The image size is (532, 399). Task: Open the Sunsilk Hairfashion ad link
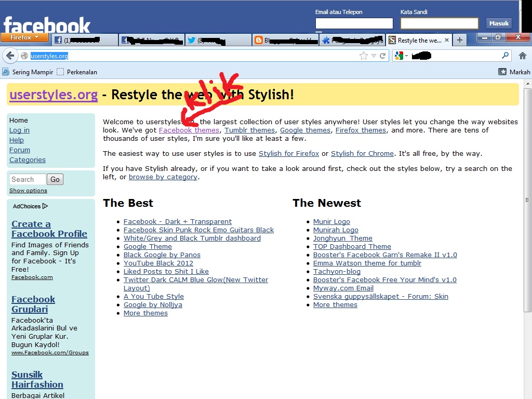pos(37,379)
